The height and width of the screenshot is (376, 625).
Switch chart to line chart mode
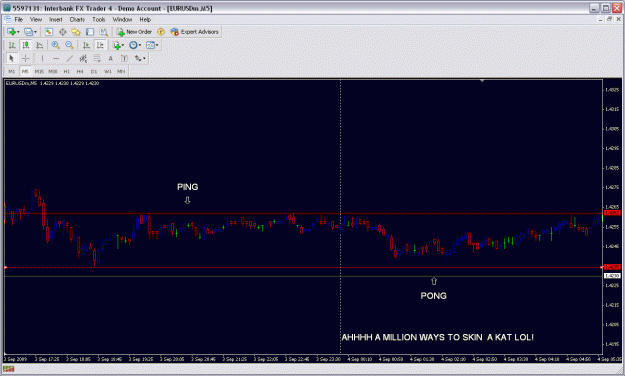tap(39, 45)
